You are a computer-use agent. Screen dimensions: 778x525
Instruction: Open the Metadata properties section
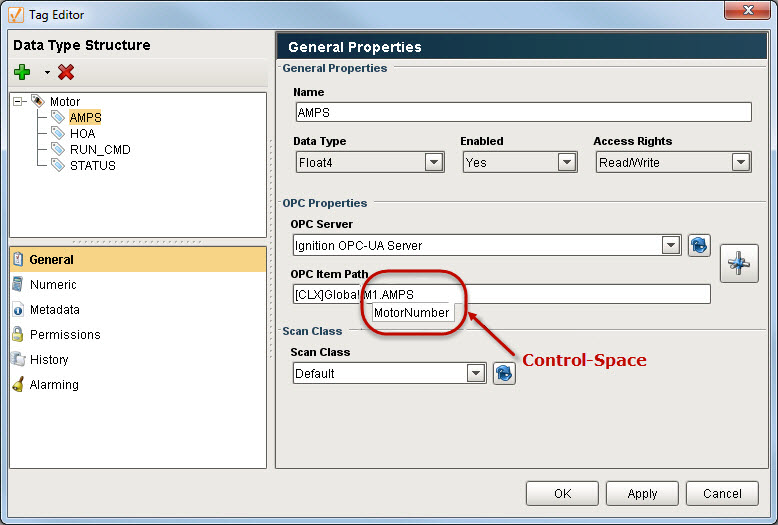54,310
